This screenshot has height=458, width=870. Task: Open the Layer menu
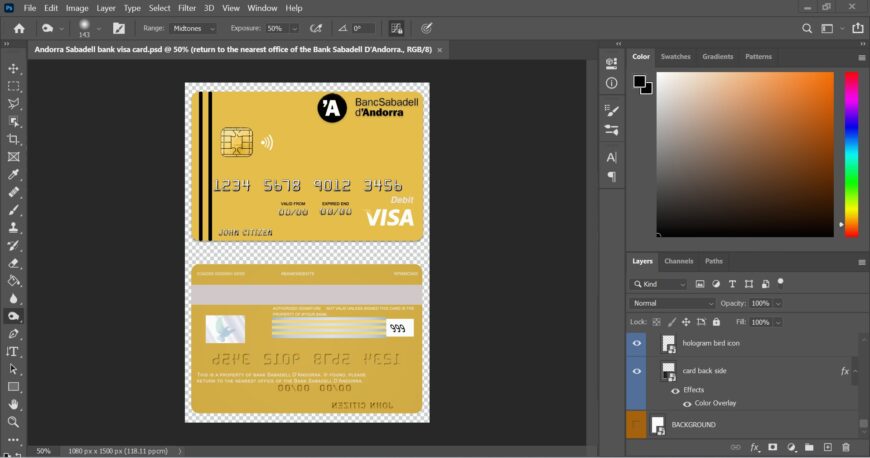(105, 8)
